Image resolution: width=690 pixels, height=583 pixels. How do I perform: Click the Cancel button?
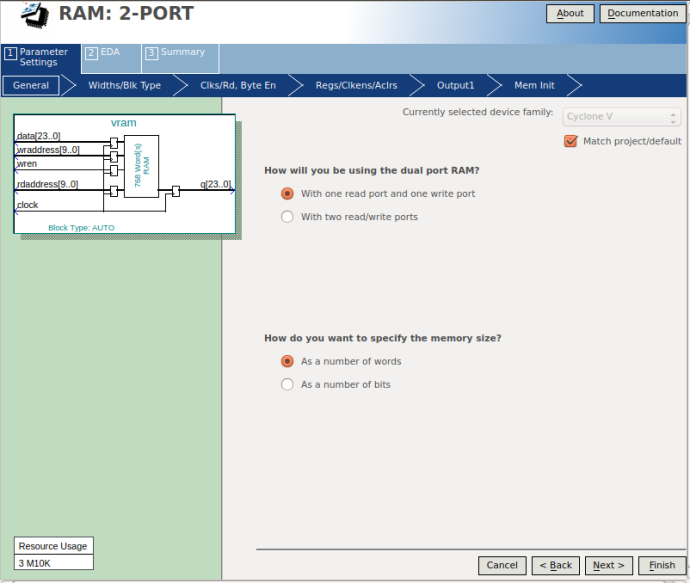[502, 565]
